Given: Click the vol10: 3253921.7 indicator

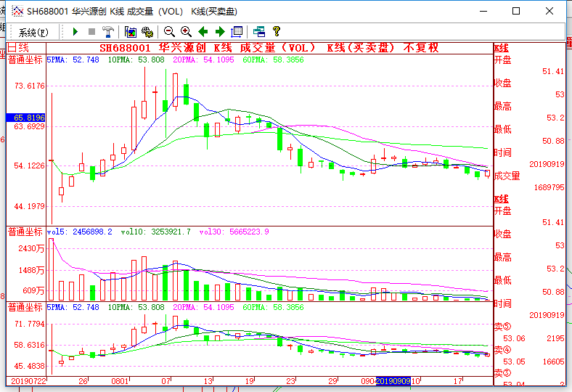Looking at the screenshot, I should pos(156,232).
